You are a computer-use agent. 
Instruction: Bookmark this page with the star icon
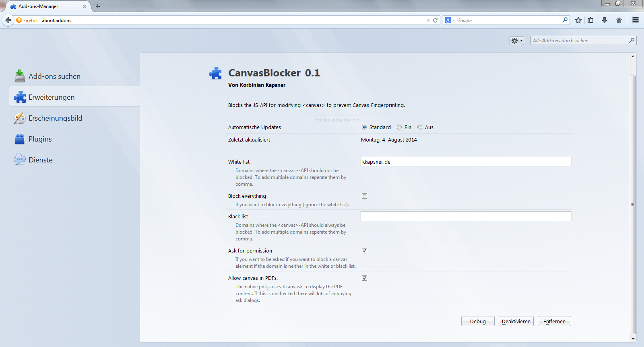coord(578,20)
